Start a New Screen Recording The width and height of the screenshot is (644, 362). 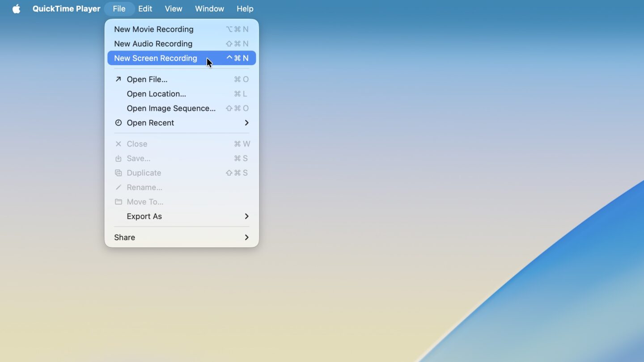coord(155,58)
